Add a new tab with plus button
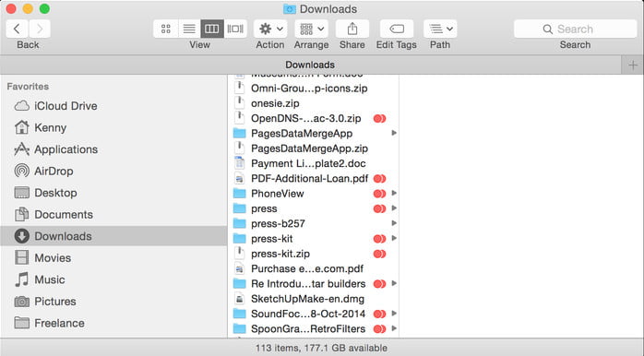The width and height of the screenshot is (644, 356). [633, 65]
